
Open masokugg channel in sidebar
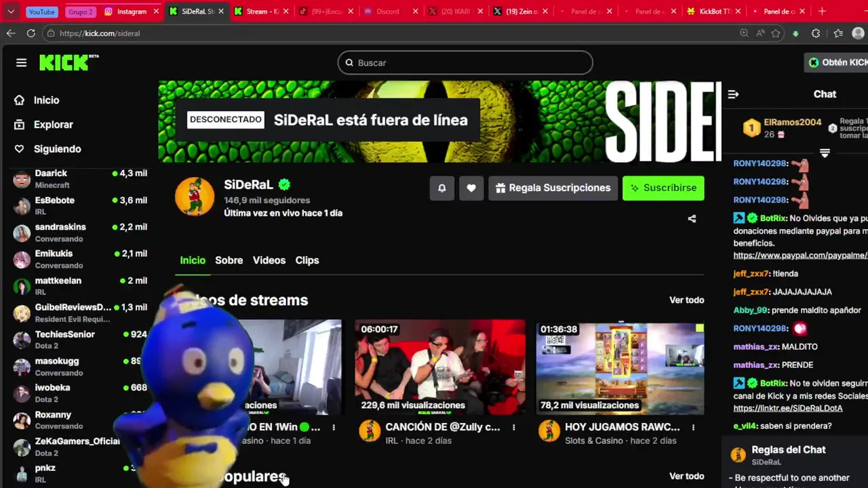pyautogui.click(x=80, y=367)
